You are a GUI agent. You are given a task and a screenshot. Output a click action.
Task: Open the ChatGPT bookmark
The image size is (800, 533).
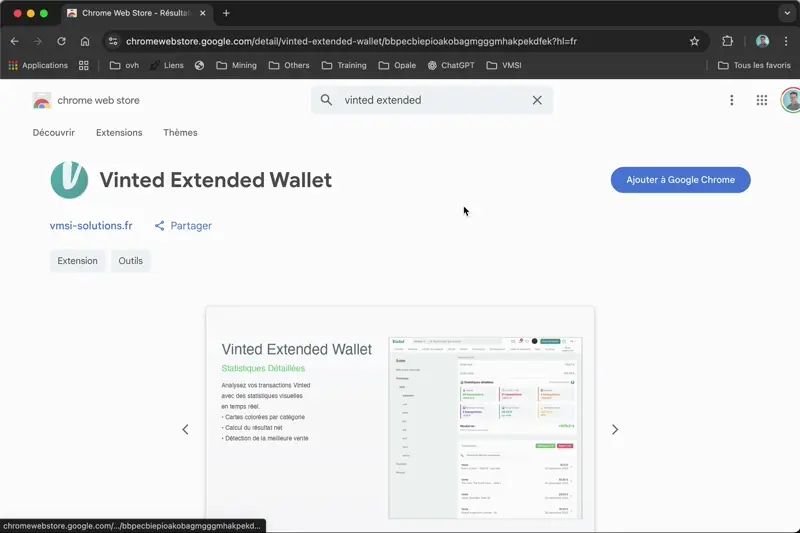(452, 65)
